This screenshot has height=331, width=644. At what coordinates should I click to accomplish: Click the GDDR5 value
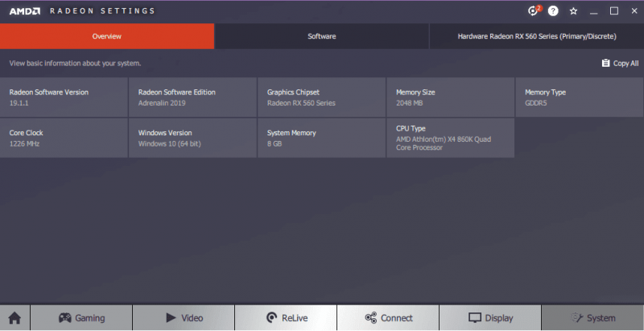[x=536, y=103]
